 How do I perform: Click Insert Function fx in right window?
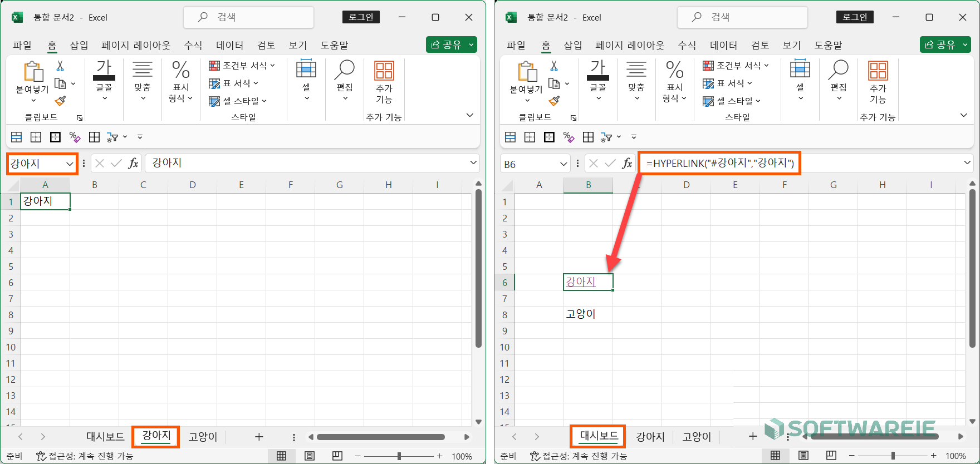(x=627, y=163)
